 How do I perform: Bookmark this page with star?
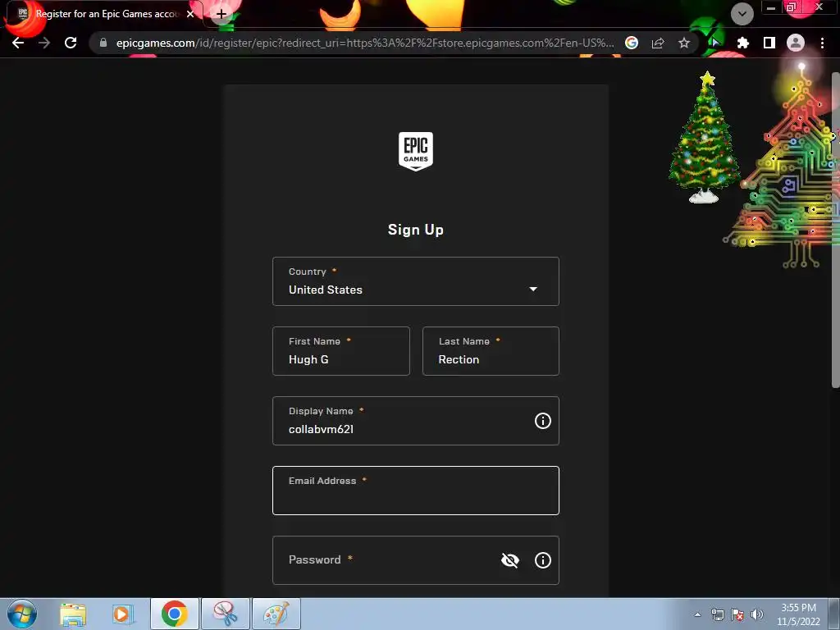pyautogui.click(x=684, y=43)
